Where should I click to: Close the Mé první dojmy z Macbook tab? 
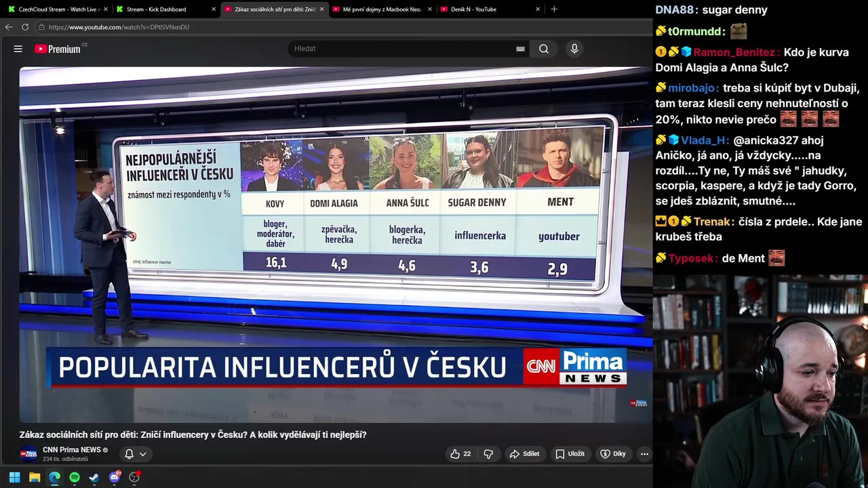point(430,9)
